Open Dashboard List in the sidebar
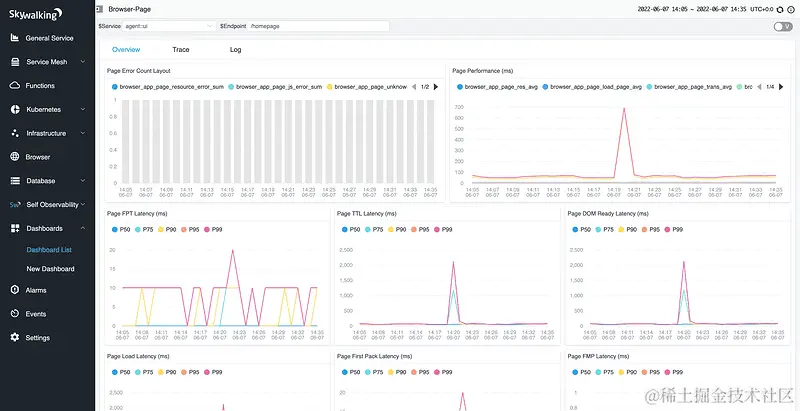 49,250
